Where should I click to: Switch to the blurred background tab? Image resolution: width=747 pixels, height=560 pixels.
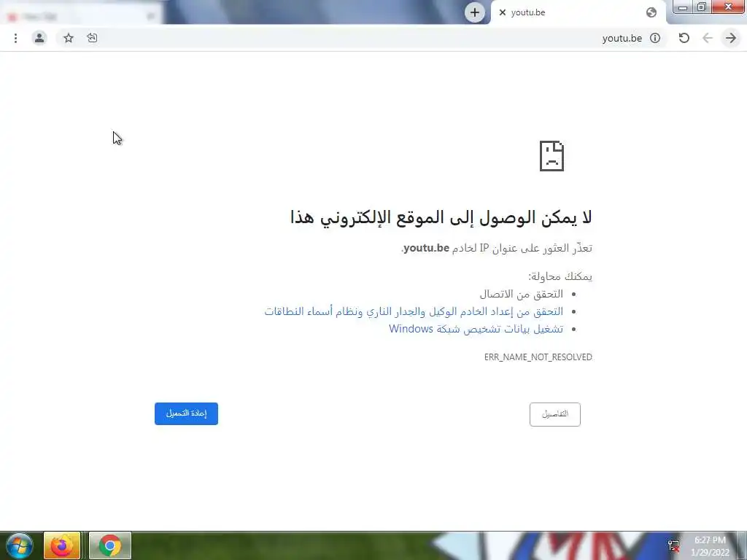81,16
